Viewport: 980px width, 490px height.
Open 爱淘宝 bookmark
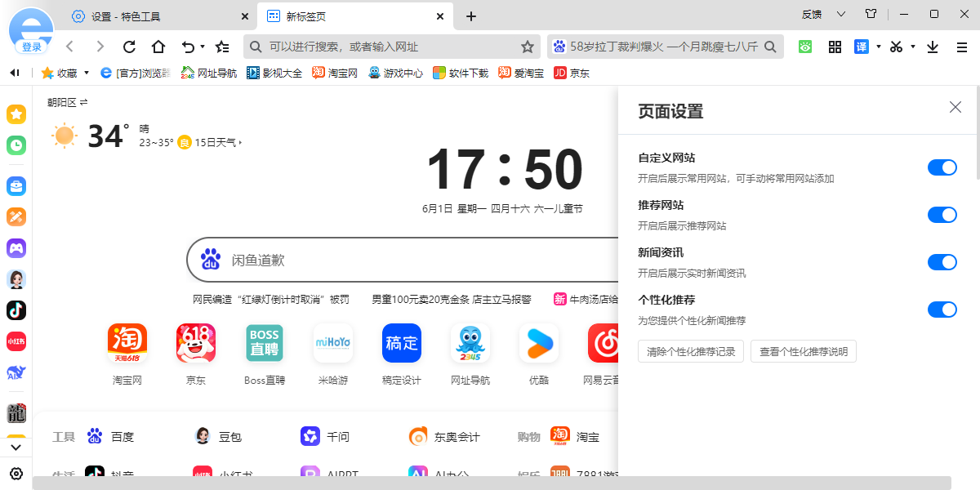pyautogui.click(x=521, y=73)
